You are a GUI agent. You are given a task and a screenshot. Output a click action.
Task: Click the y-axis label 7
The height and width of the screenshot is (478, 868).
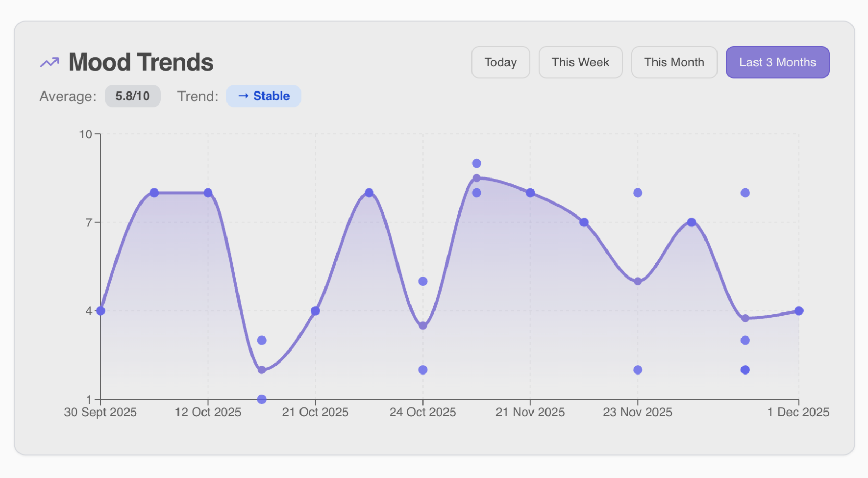[x=89, y=223]
